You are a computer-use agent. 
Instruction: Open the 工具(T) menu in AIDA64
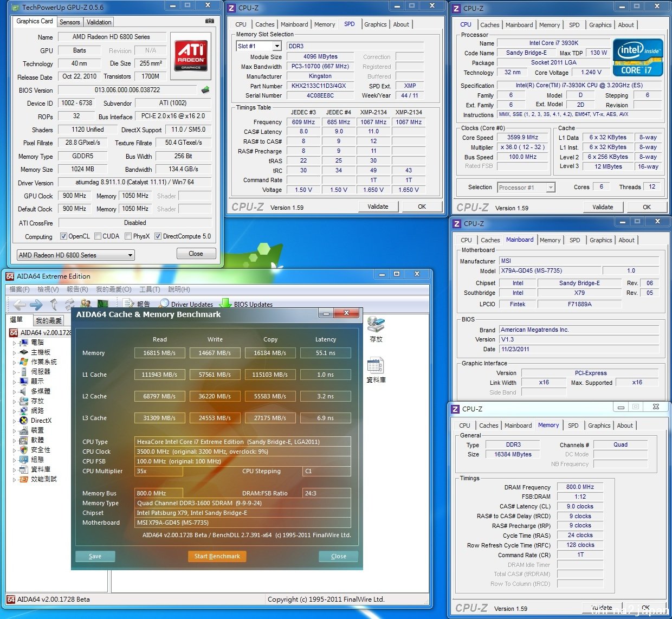point(150,289)
